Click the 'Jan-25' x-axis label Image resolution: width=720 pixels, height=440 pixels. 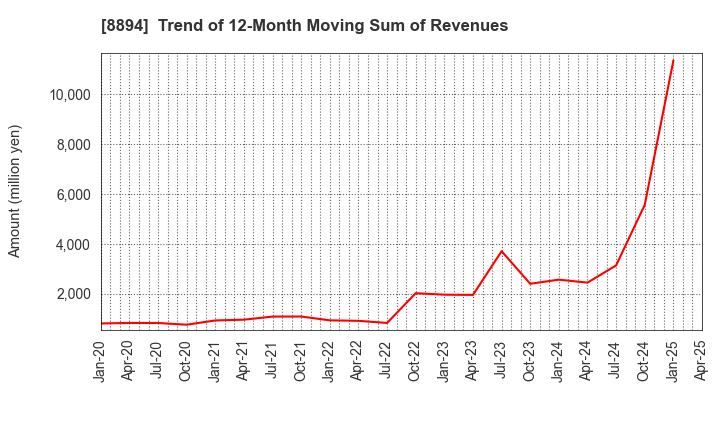coord(672,361)
